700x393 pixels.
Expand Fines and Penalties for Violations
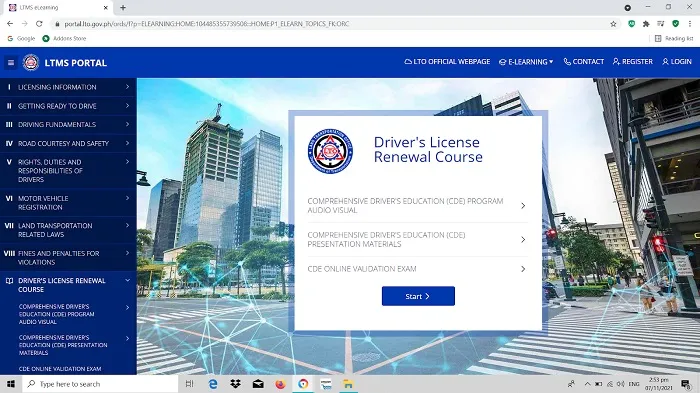click(x=68, y=258)
